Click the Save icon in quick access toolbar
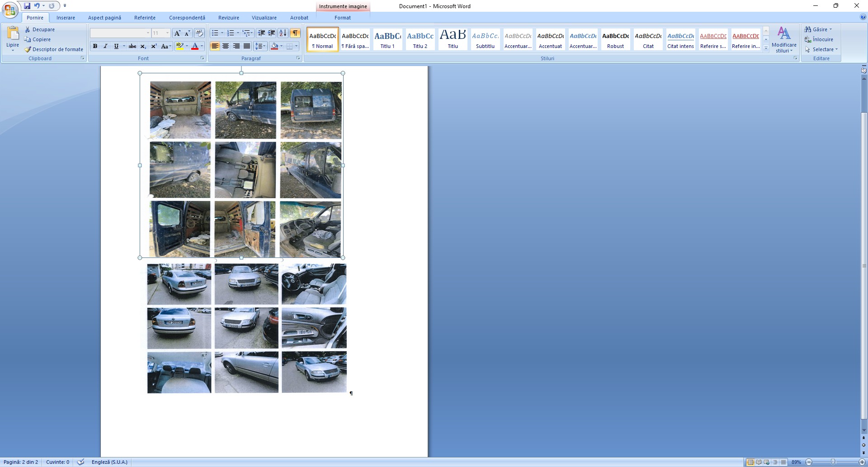Screen dimensions: 868x467 27,6
